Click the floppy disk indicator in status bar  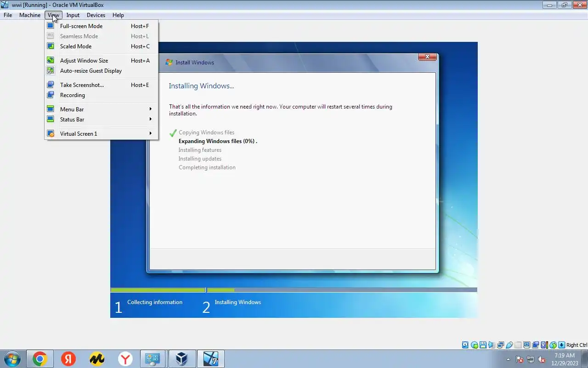(x=483, y=345)
